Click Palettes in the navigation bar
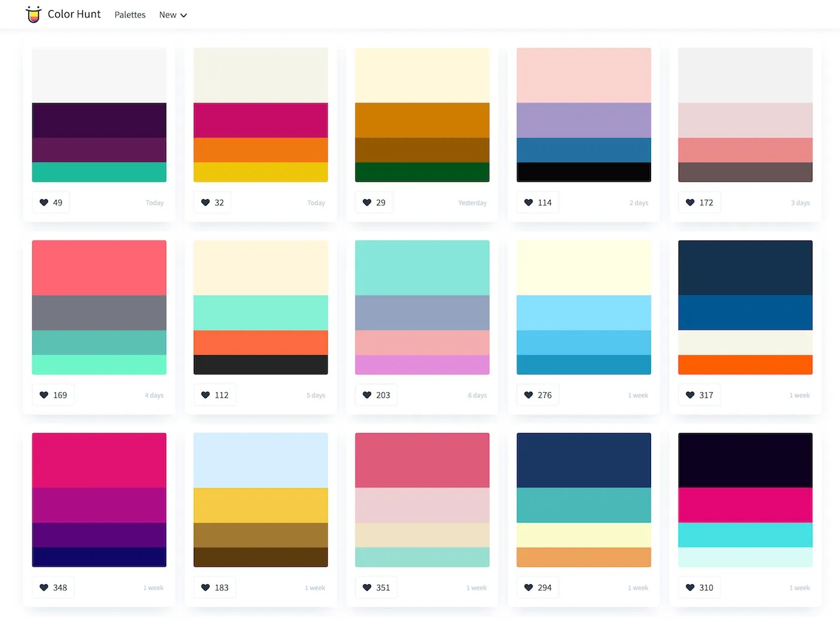This screenshot has width=840, height=622. [x=130, y=14]
